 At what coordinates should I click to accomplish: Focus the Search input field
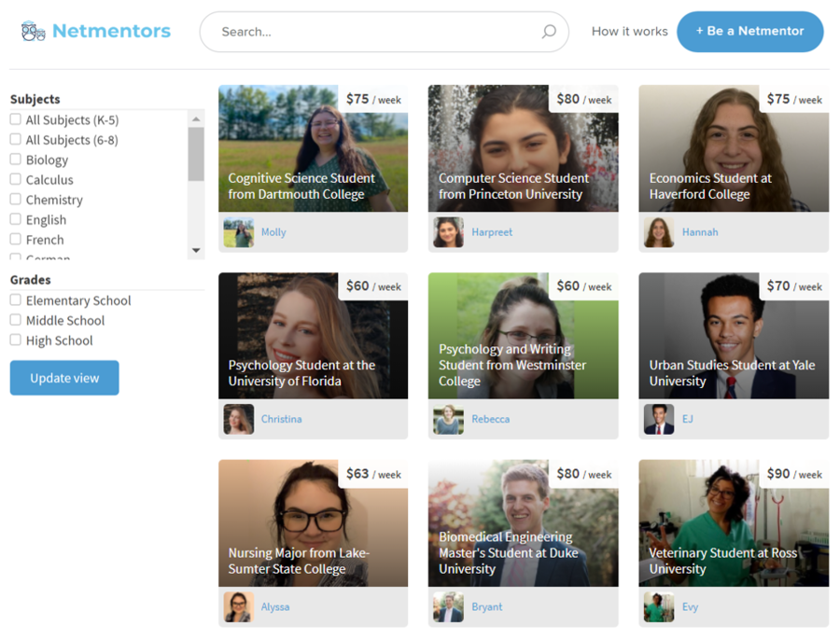coord(373,32)
